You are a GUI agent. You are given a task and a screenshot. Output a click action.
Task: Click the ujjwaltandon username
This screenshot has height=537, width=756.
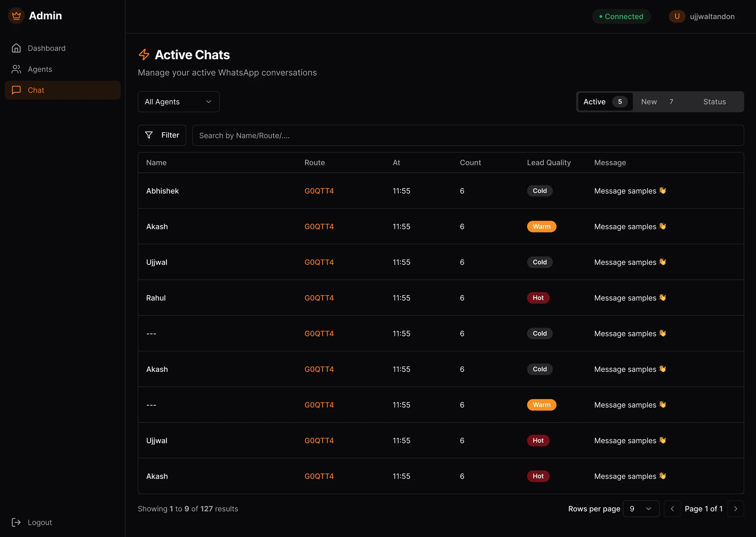[712, 17]
